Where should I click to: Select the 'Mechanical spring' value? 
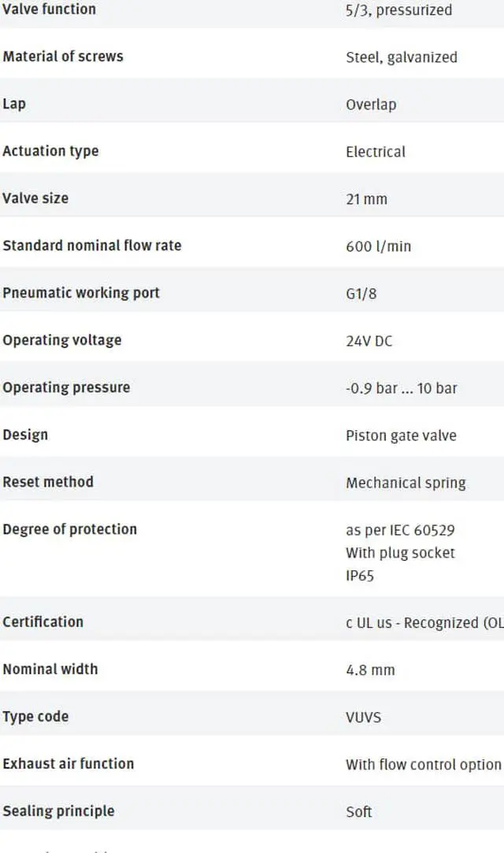406,482
